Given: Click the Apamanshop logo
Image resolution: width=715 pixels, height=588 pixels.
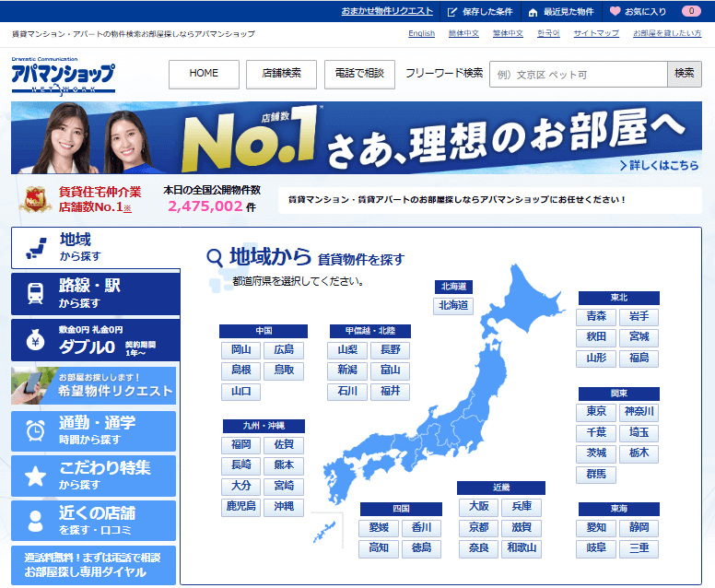Looking at the screenshot, I should [x=63, y=76].
